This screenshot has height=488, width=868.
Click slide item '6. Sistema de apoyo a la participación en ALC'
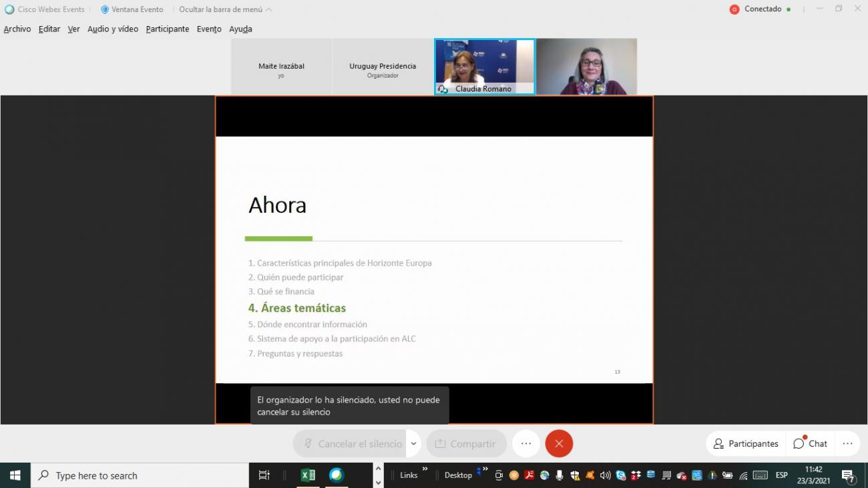[332, 338]
